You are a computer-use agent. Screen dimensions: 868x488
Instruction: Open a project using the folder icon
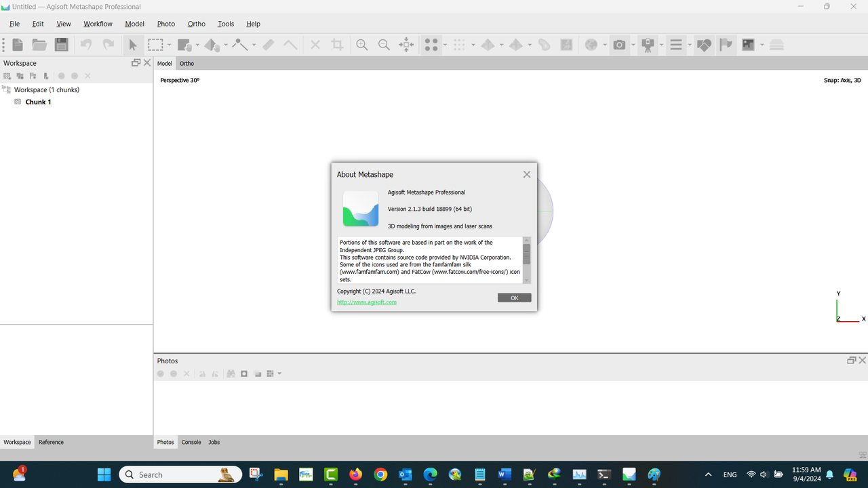coord(39,45)
